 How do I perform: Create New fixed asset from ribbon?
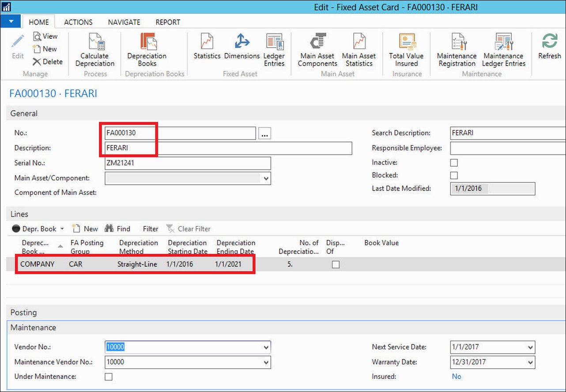pyautogui.click(x=45, y=49)
